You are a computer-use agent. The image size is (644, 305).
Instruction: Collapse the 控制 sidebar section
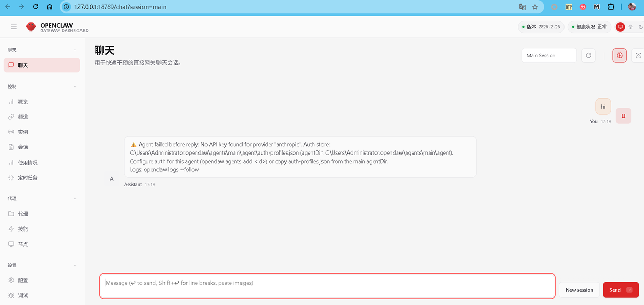coord(42,86)
